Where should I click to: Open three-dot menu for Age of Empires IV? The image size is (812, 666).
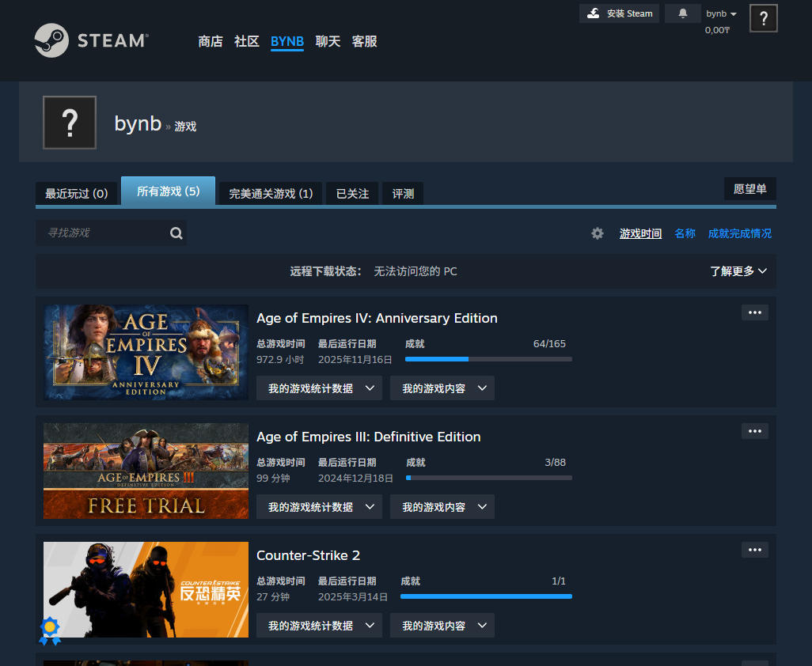[x=754, y=312]
